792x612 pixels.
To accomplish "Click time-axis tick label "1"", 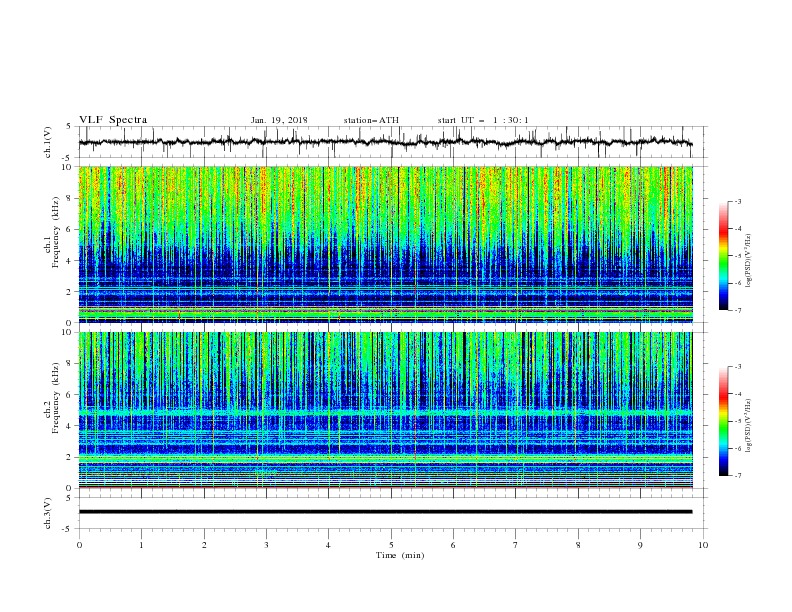I will (x=141, y=545).
